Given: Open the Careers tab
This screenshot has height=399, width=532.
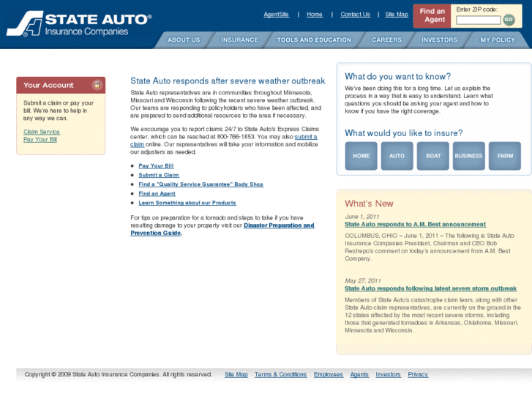Looking at the screenshot, I should (386, 40).
